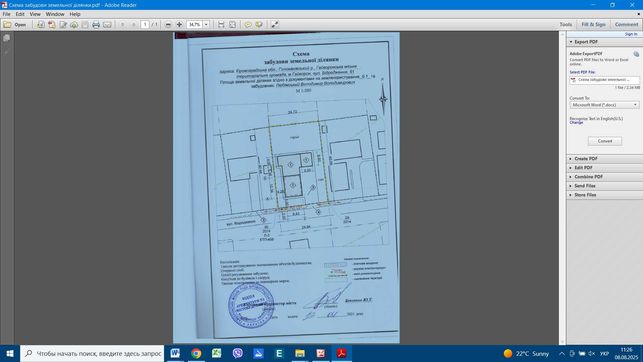Image resolution: width=643 pixels, height=362 pixels.
Task: Switch to read mode view
Action: tap(275, 25)
